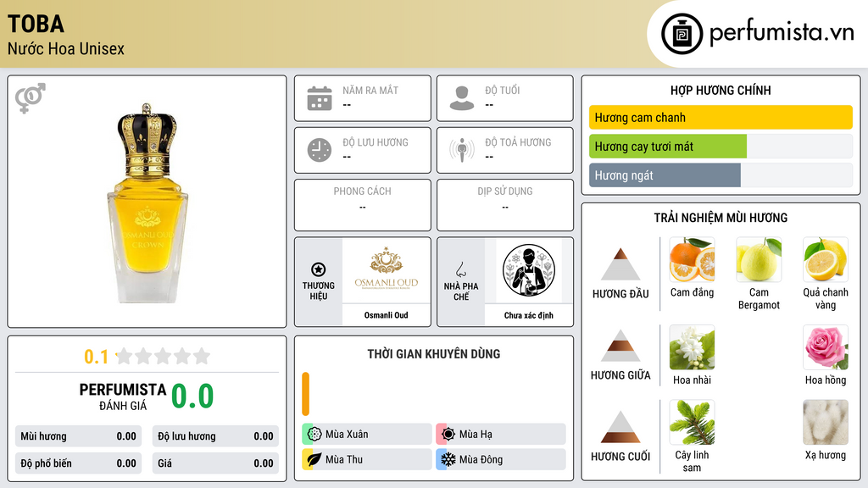Click the perfumer illustration Chưa xác định

(x=529, y=270)
